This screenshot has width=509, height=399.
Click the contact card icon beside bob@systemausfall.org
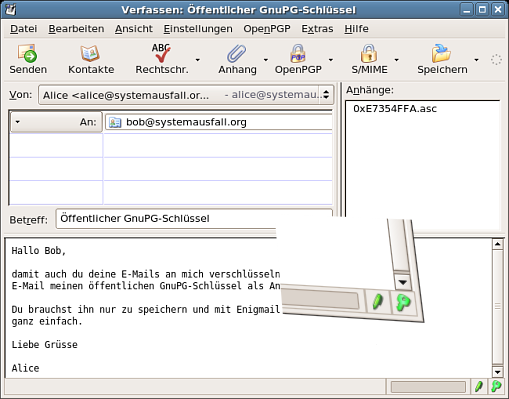[x=115, y=122]
